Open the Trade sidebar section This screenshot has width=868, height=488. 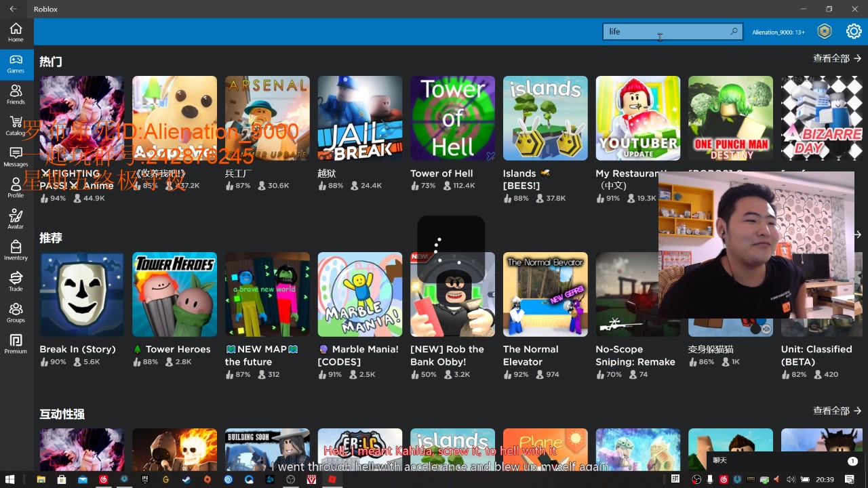coord(16,282)
